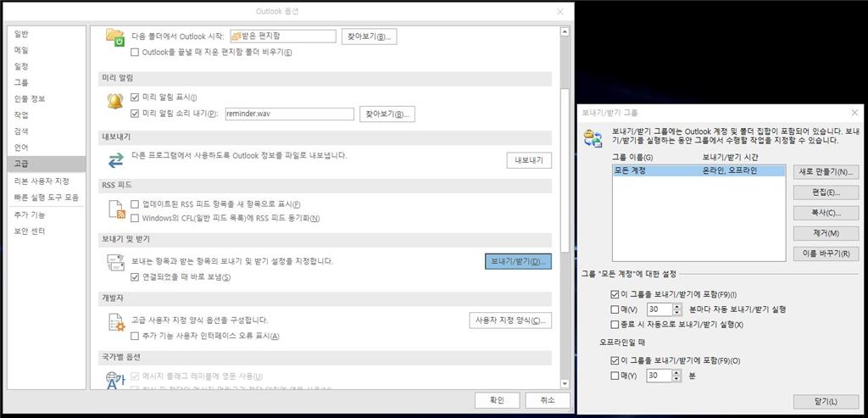Decrease offline send/receive interval with down arrow
This screenshot has height=418, width=868.
(676, 379)
